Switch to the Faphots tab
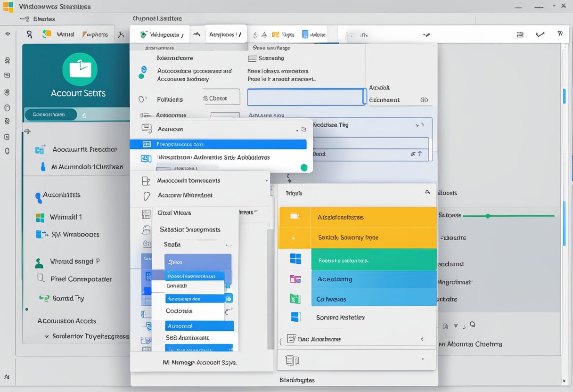This screenshot has width=573, height=392. 96,34
